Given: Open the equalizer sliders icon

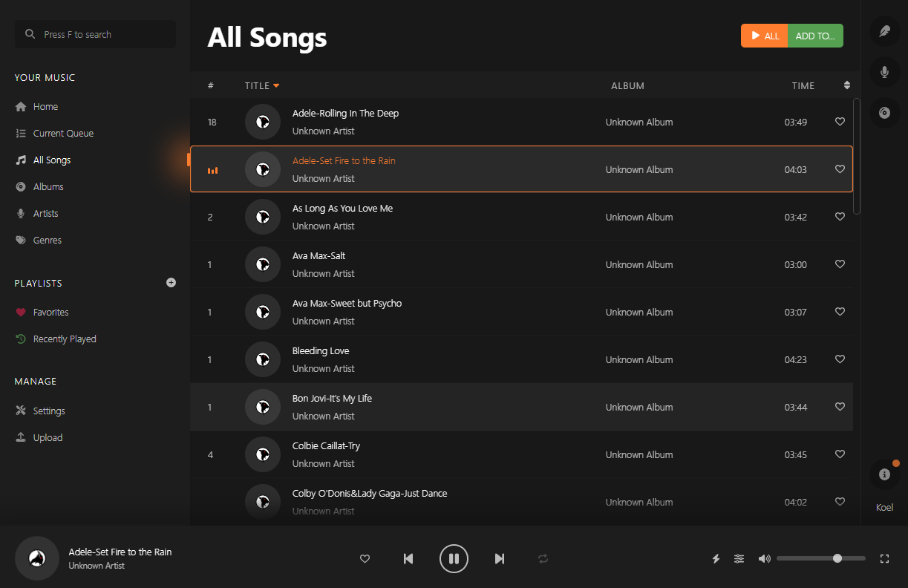Looking at the screenshot, I should pos(739,558).
